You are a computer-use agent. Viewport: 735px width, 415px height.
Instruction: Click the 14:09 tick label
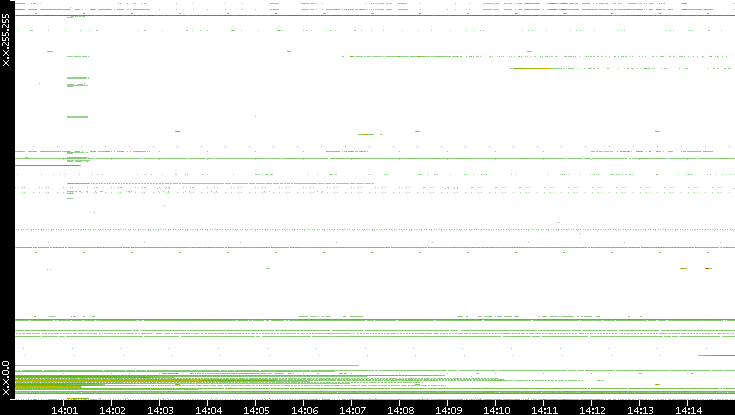tap(448, 410)
